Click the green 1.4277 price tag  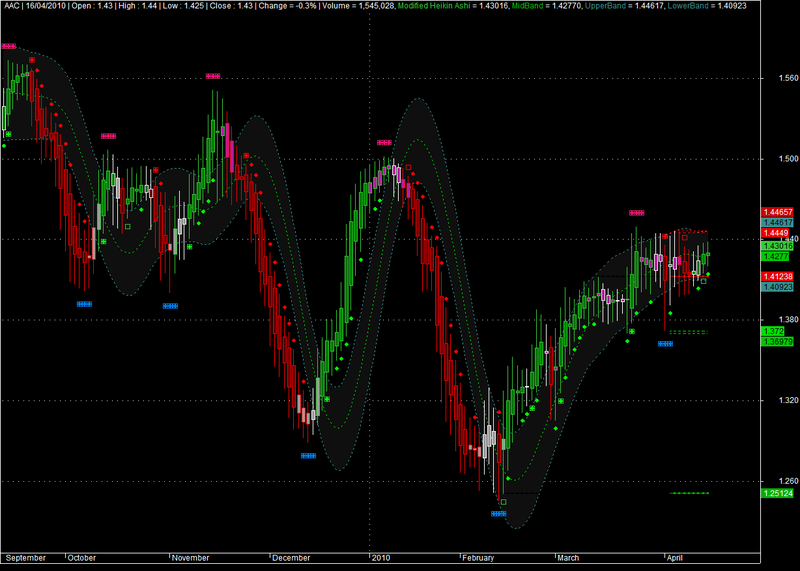point(775,256)
